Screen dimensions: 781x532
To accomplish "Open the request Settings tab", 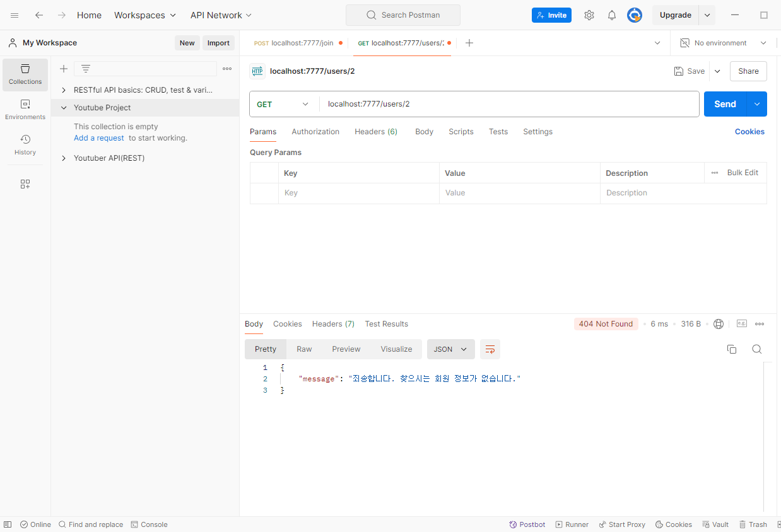I will 537,132.
